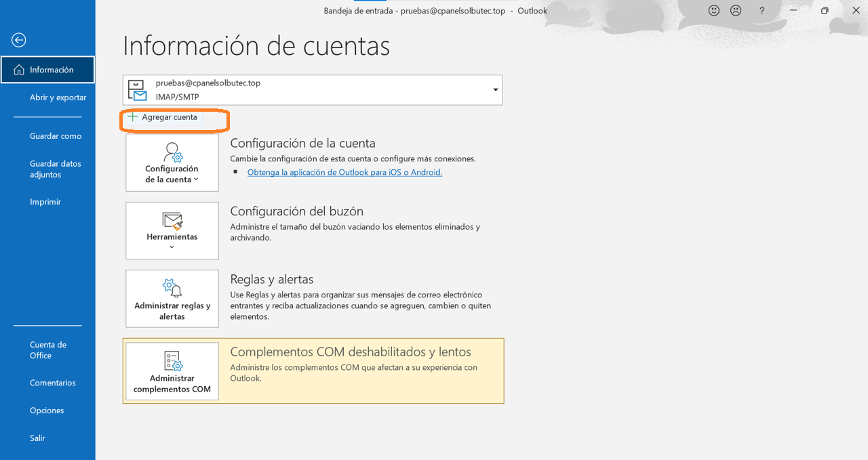Screen dimensions: 868x460
Task: Click the Administrar reglas y alertas icon
Action: (172, 287)
